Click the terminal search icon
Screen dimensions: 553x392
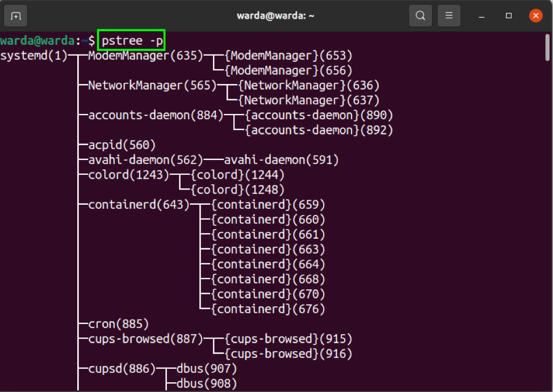[x=420, y=16]
